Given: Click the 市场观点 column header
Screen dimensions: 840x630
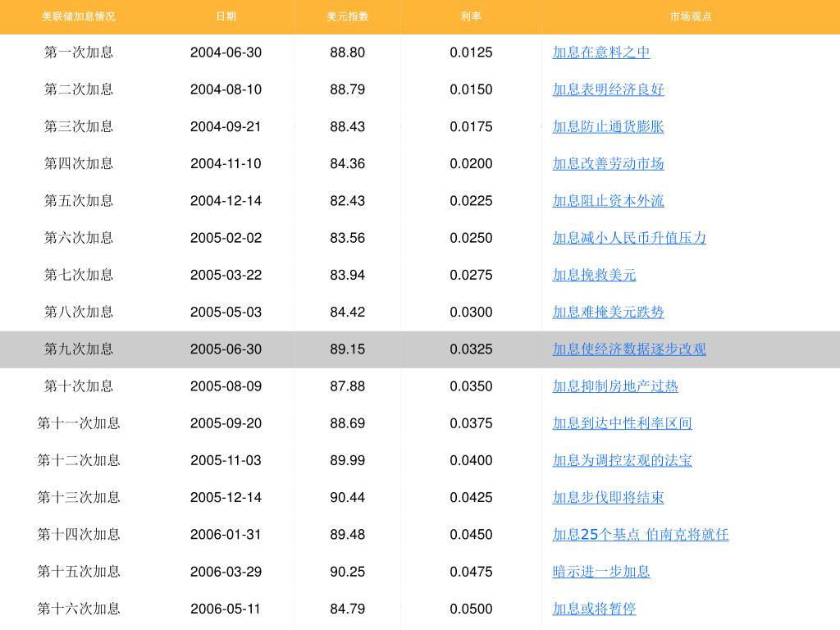Looking at the screenshot, I should click(691, 16).
